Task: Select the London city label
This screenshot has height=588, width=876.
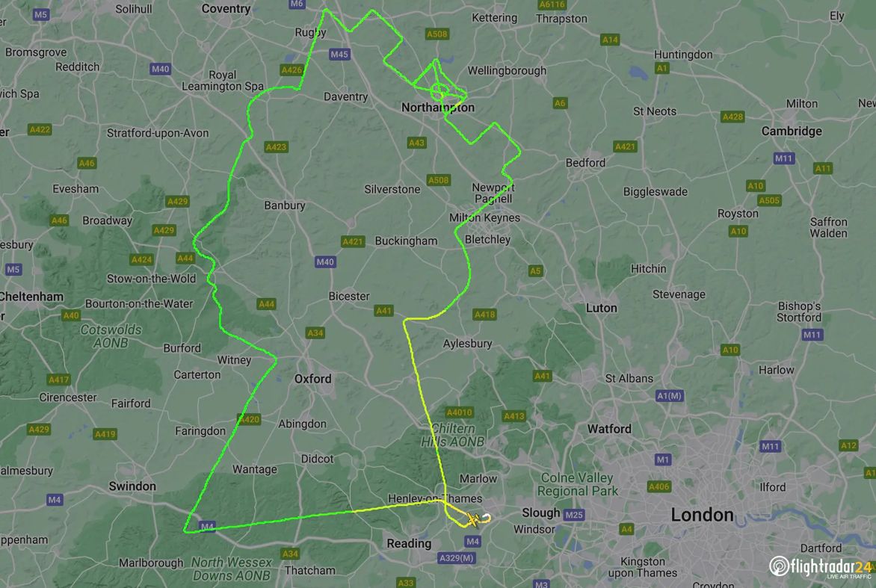Action: [702, 515]
